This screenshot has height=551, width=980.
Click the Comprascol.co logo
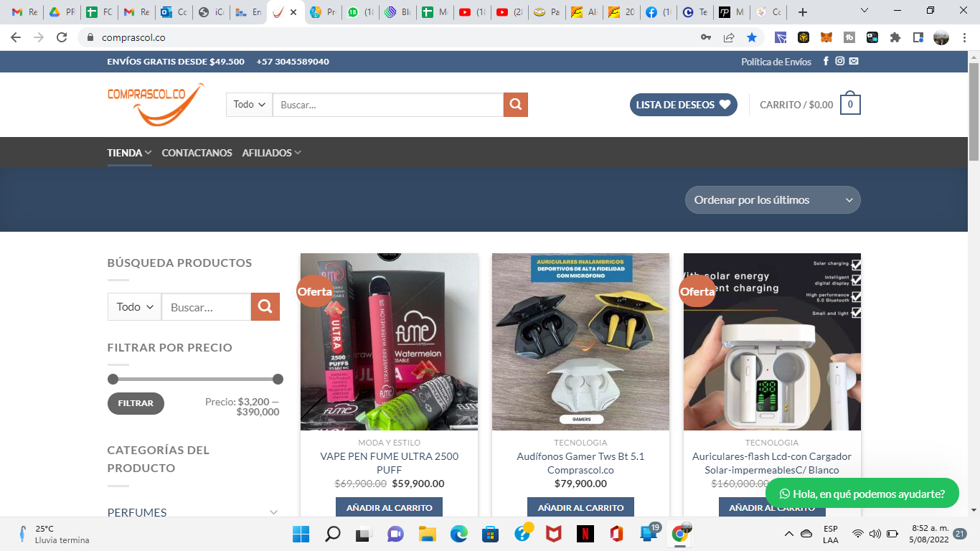point(156,104)
